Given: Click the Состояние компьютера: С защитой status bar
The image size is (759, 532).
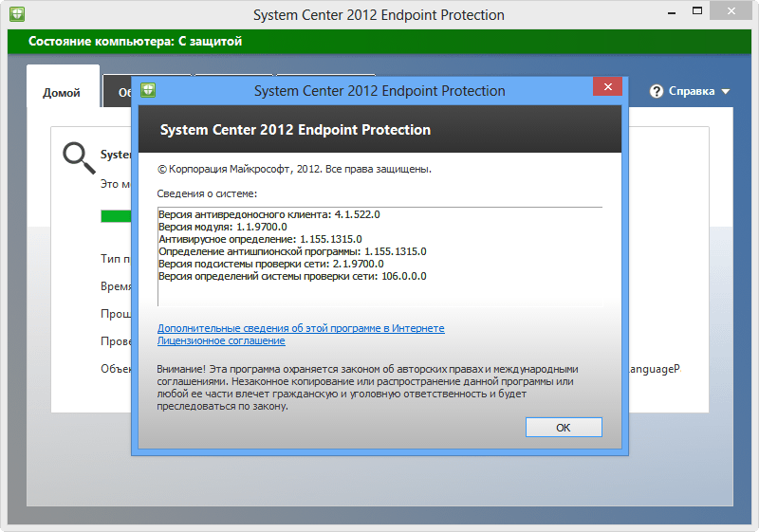Looking at the screenshot, I should coord(379,42).
